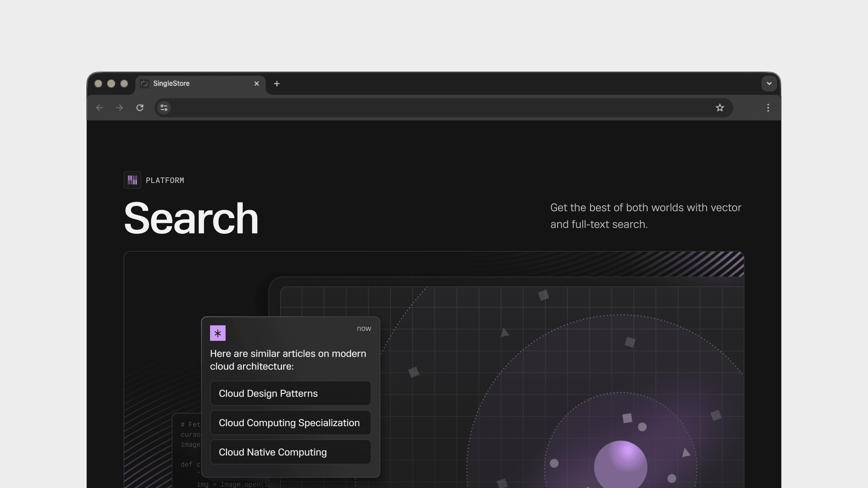Open the Cloud Design Patterns article
This screenshot has width=868, height=488.
pyautogui.click(x=290, y=393)
